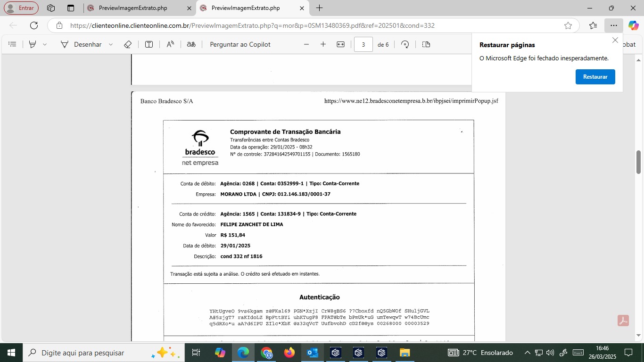Image resolution: width=644 pixels, height=362 pixels.
Task: Select the PDF eraser tool
Action: pos(127,44)
